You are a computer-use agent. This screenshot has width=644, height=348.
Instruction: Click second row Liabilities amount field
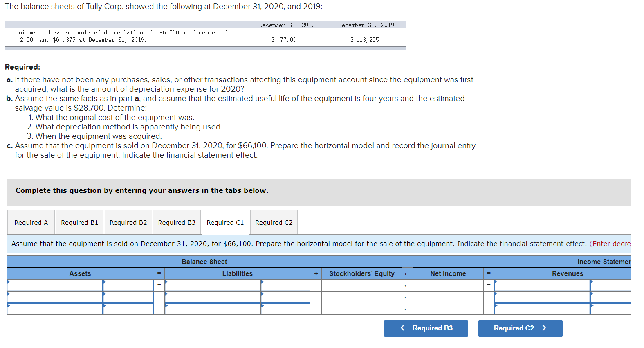coord(286,297)
